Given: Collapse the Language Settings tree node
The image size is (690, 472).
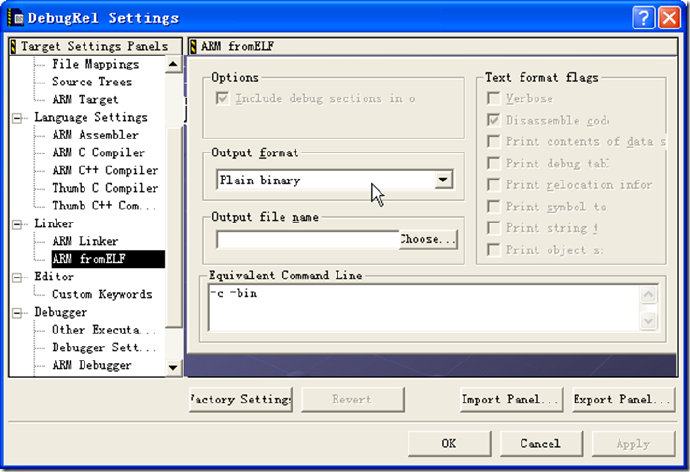Looking at the screenshot, I should click(x=17, y=117).
